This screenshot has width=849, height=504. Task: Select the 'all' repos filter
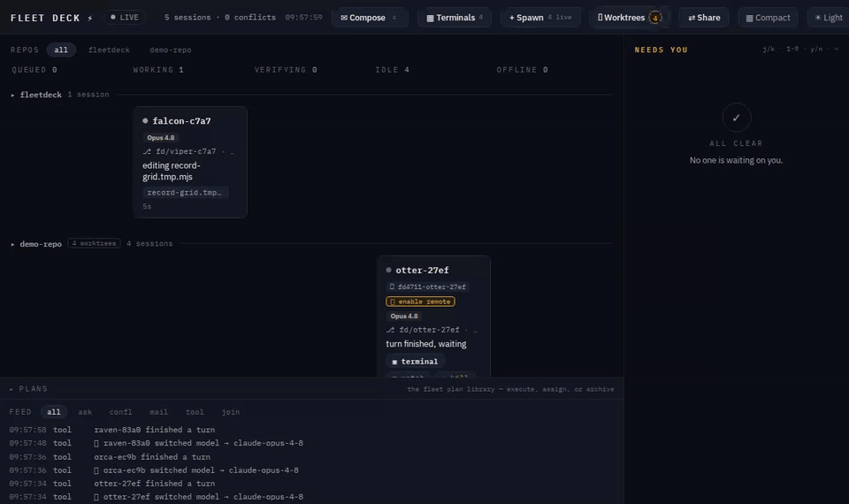click(x=61, y=50)
